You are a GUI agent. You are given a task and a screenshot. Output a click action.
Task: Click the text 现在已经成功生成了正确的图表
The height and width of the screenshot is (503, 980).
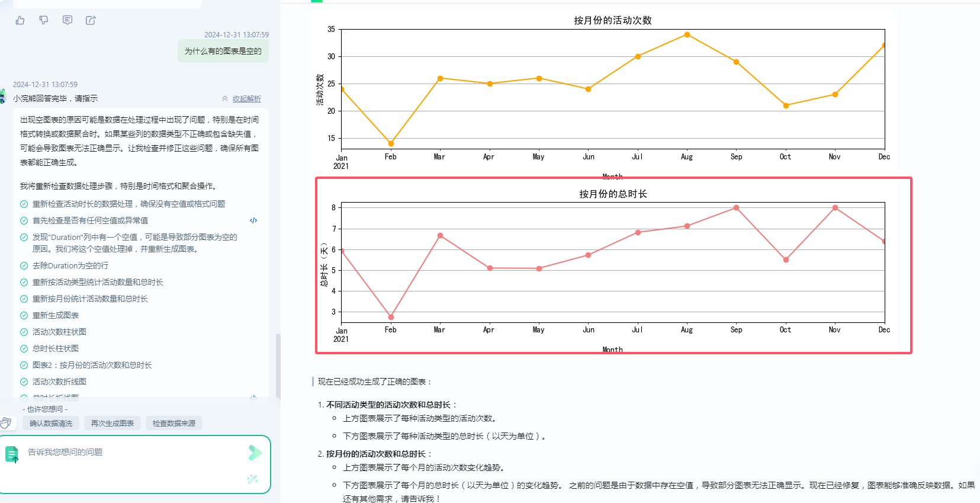point(375,382)
